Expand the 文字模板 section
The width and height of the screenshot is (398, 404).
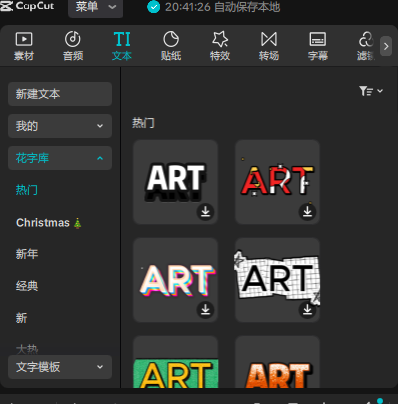point(60,367)
